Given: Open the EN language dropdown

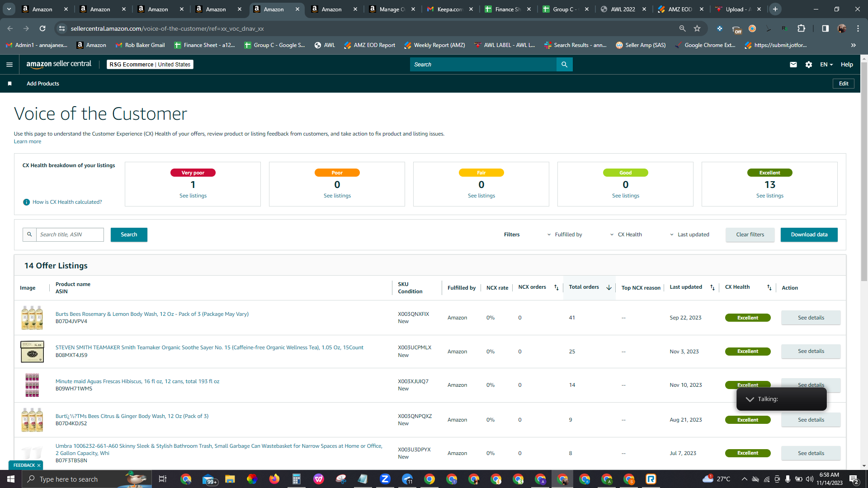Looking at the screenshot, I should coord(826,65).
